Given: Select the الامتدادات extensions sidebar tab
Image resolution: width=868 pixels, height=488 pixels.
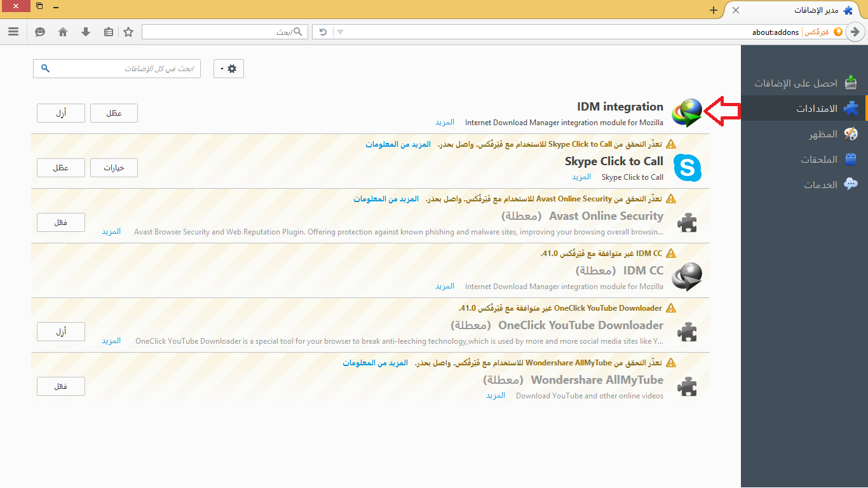Looking at the screenshot, I should [804, 108].
